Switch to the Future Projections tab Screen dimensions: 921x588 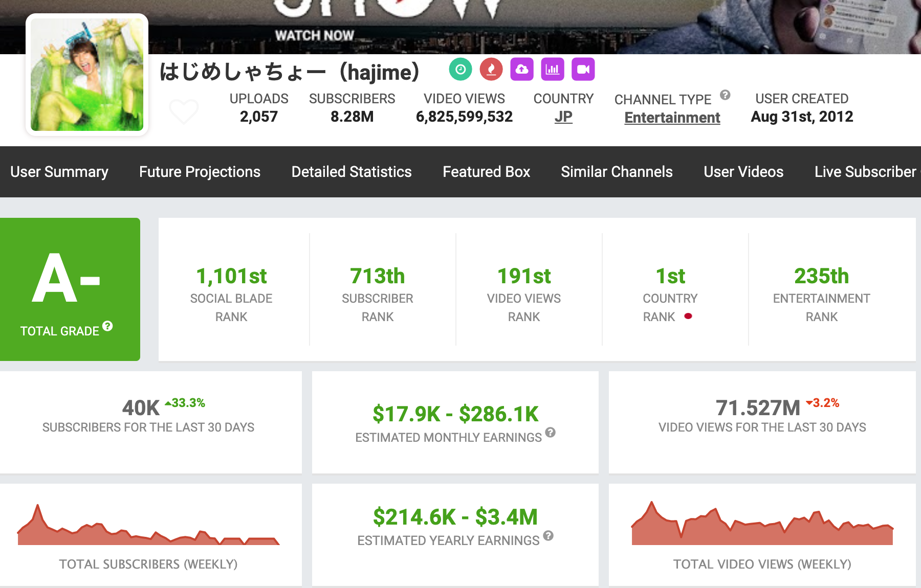200,172
